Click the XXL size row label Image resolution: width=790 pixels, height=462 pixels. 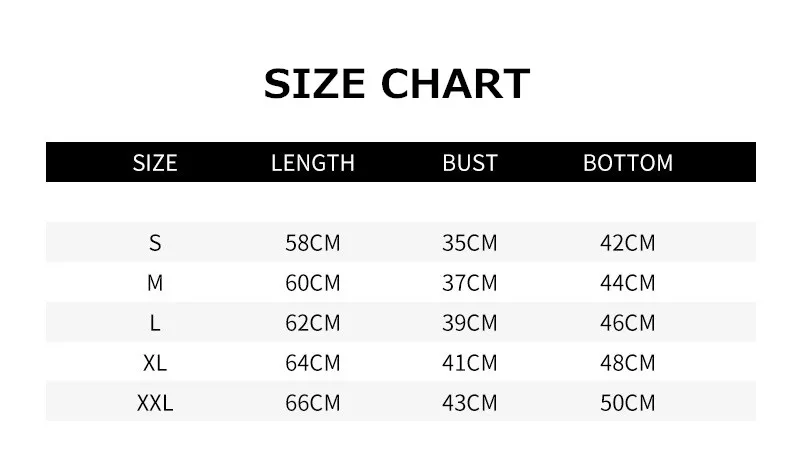pos(155,403)
